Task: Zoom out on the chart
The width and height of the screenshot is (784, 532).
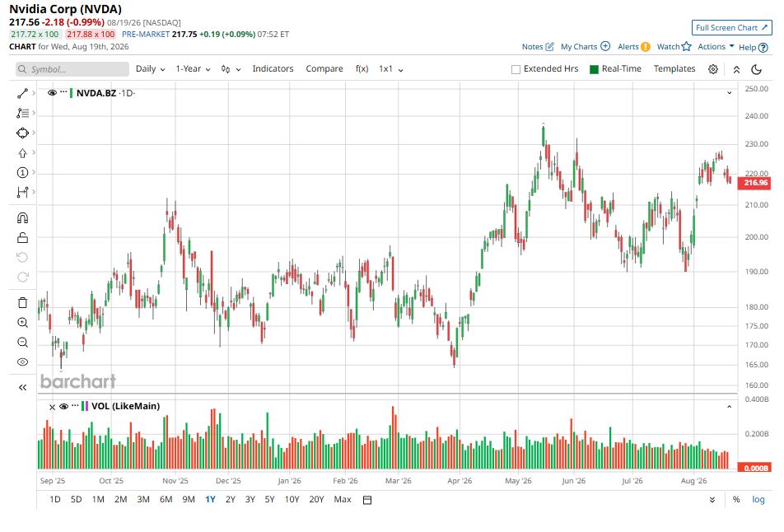Action: (x=22, y=343)
